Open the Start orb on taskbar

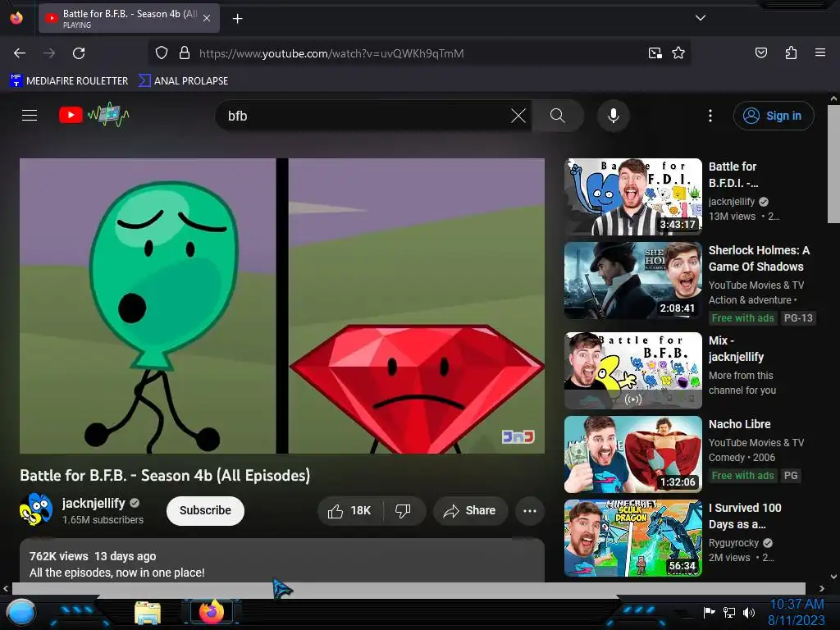(x=21, y=613)
